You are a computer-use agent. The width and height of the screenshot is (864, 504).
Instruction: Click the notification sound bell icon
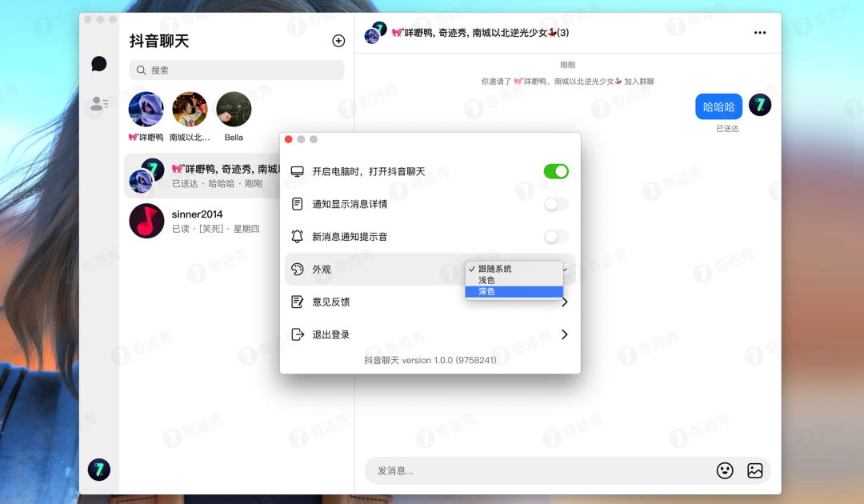[x=298, y=237]
